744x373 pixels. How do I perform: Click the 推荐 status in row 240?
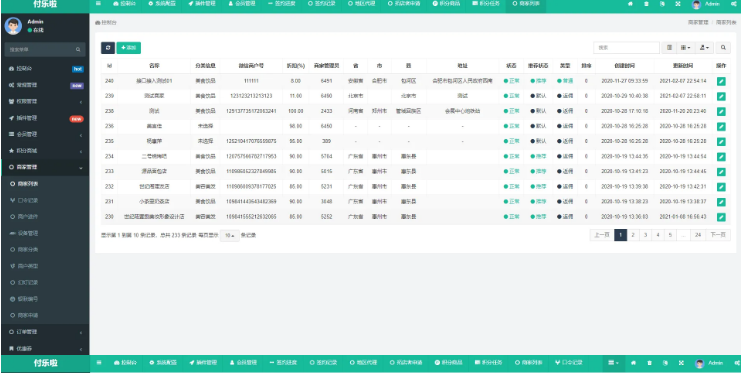pyautogui.click(x=538, y=81)
